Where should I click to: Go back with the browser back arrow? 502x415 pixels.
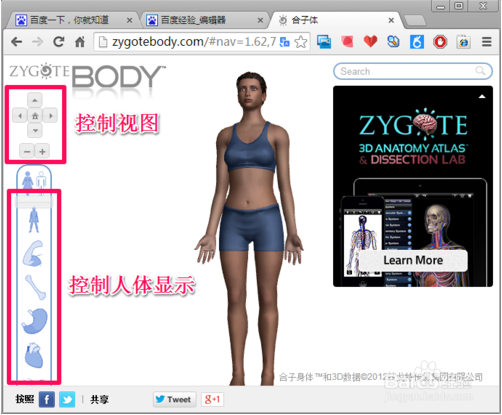(x=16, y=42)
